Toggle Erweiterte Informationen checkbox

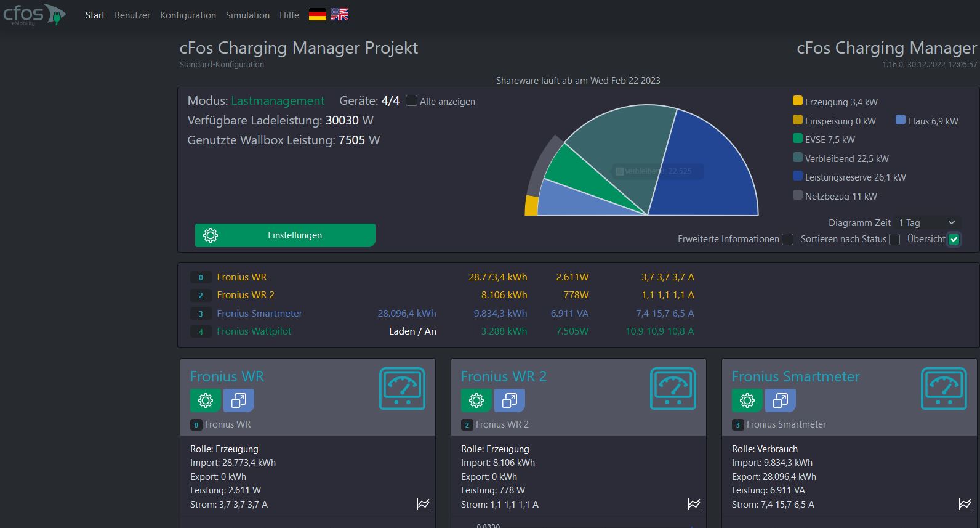click(x=787, y=239)
